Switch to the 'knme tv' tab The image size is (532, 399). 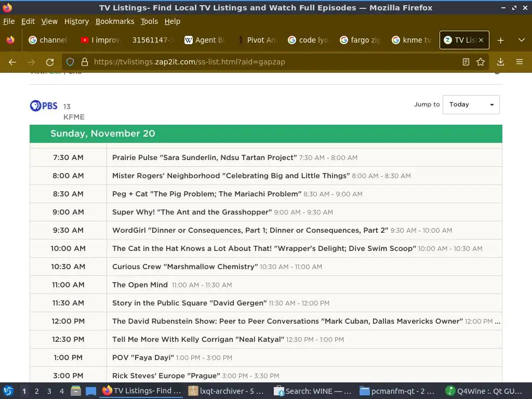pyautogui.click(x=412, y=40)
